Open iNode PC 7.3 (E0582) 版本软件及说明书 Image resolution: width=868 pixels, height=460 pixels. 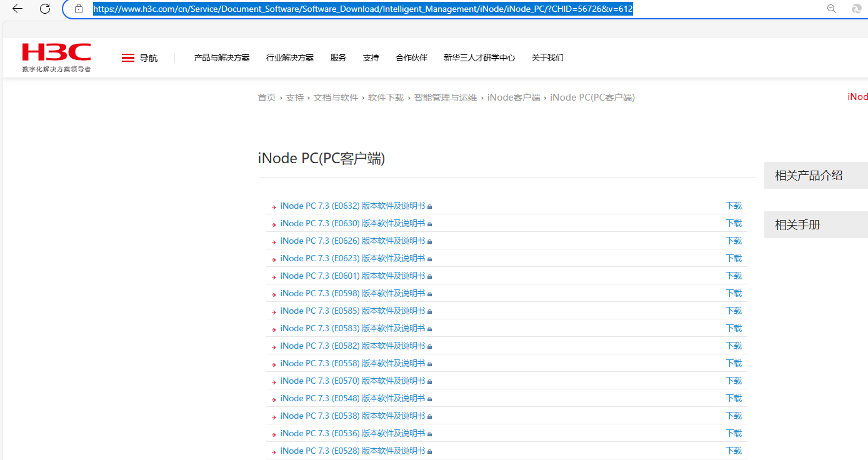[x=352, y=346]
